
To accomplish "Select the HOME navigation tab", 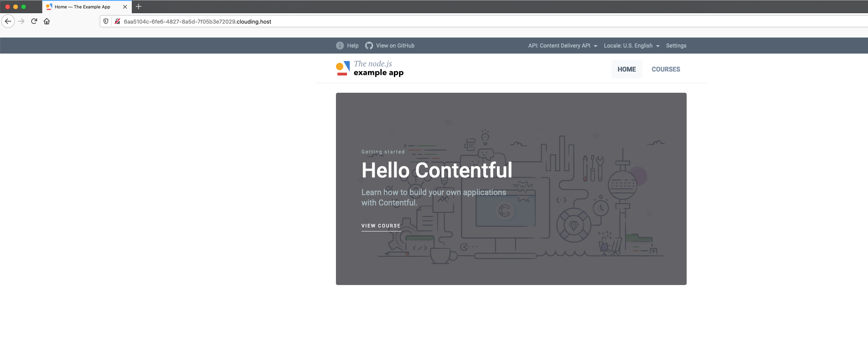I will coord(626,69).
